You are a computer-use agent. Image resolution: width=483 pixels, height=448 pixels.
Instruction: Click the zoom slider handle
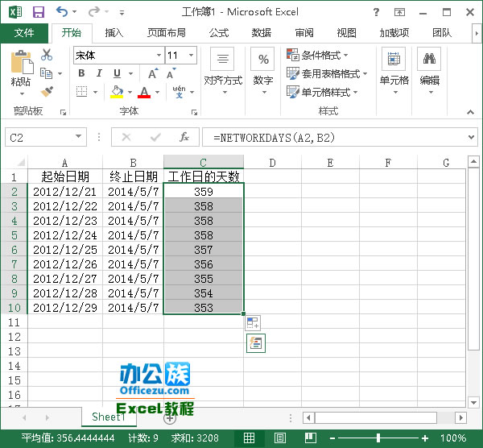pos(378,438)
